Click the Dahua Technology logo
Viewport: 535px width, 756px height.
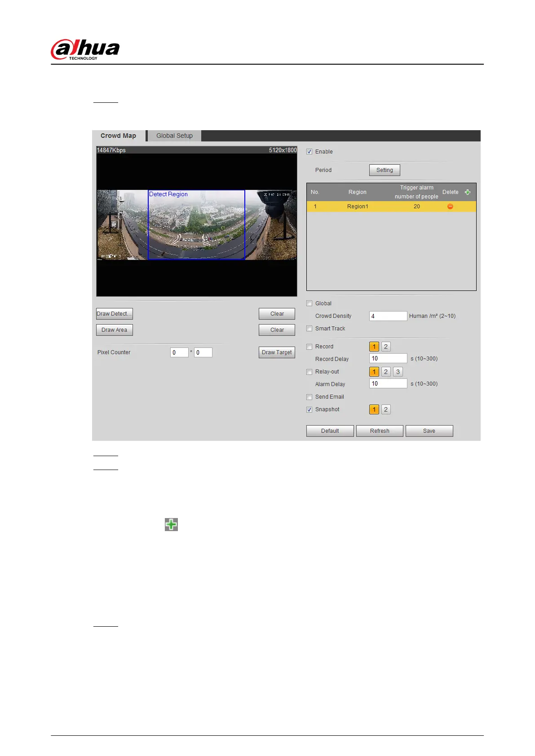pos(85,49)
